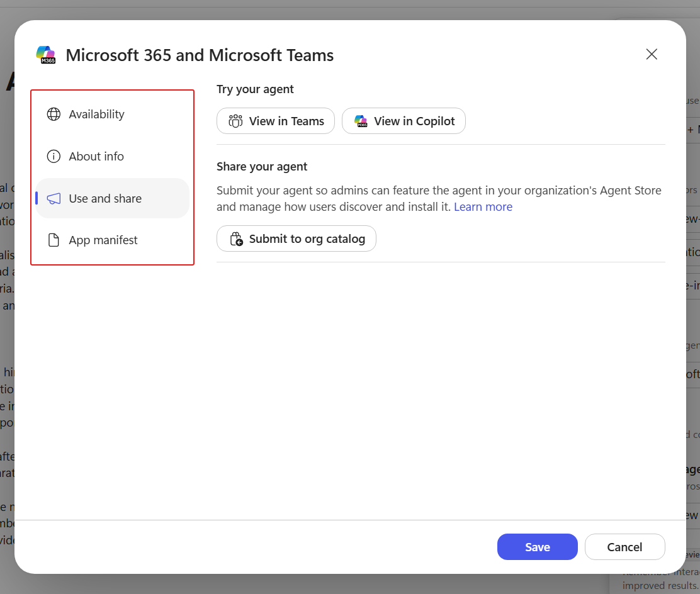Click the globe icon beside Availability
The image size is (700, 594).
tap(54, 115)
